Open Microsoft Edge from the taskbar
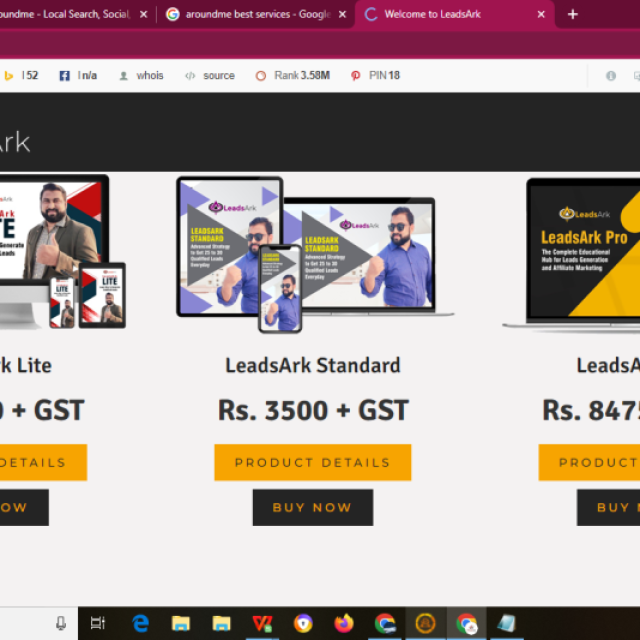640x640 pixels. (140, 623)
